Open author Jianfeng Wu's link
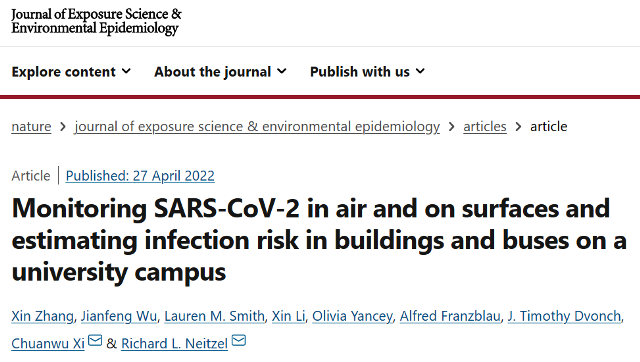 [119, 316]
